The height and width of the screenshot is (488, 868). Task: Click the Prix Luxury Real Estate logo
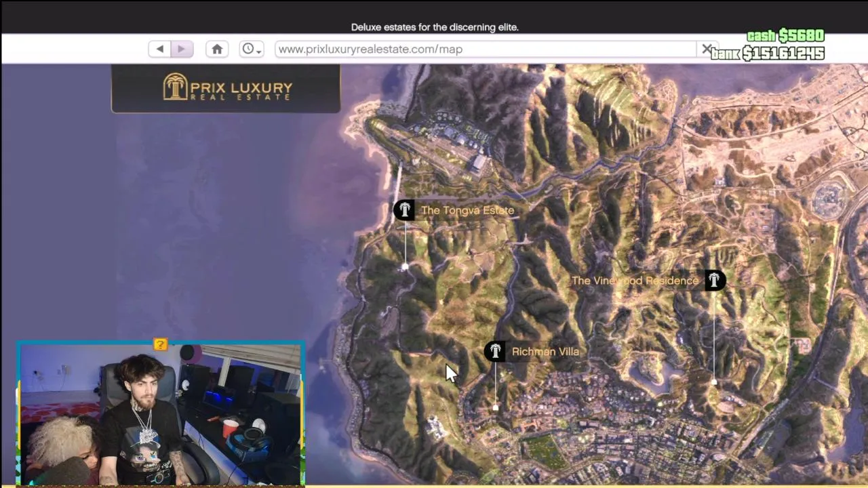[x=226, y=87]
